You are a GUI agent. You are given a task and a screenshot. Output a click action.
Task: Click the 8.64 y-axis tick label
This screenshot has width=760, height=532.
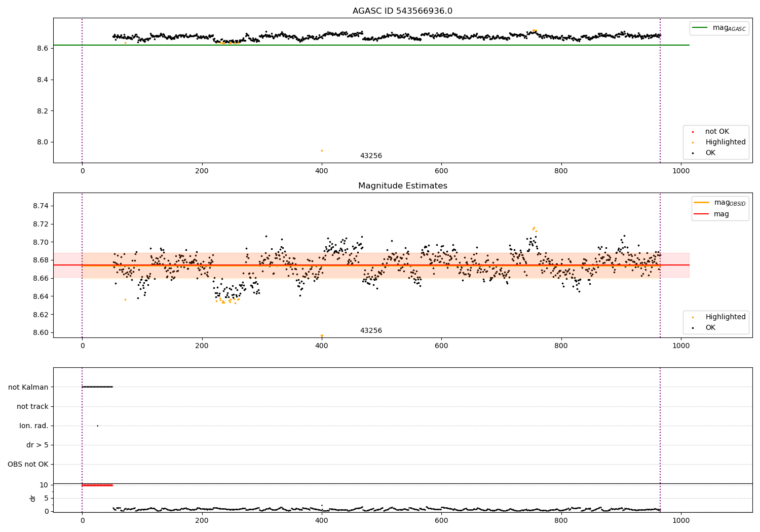click(x=40, y=296)
